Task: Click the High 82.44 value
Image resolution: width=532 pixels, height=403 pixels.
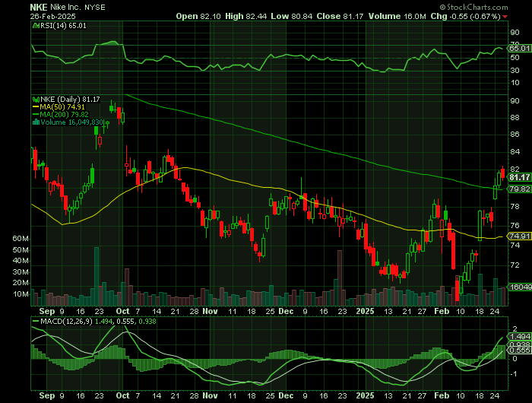Action: coord(246,16)
